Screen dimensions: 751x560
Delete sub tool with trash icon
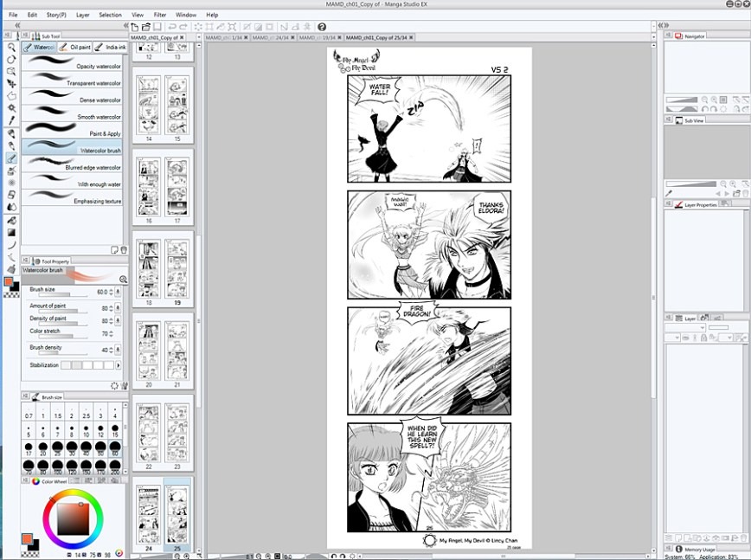(x=124, y=250)
